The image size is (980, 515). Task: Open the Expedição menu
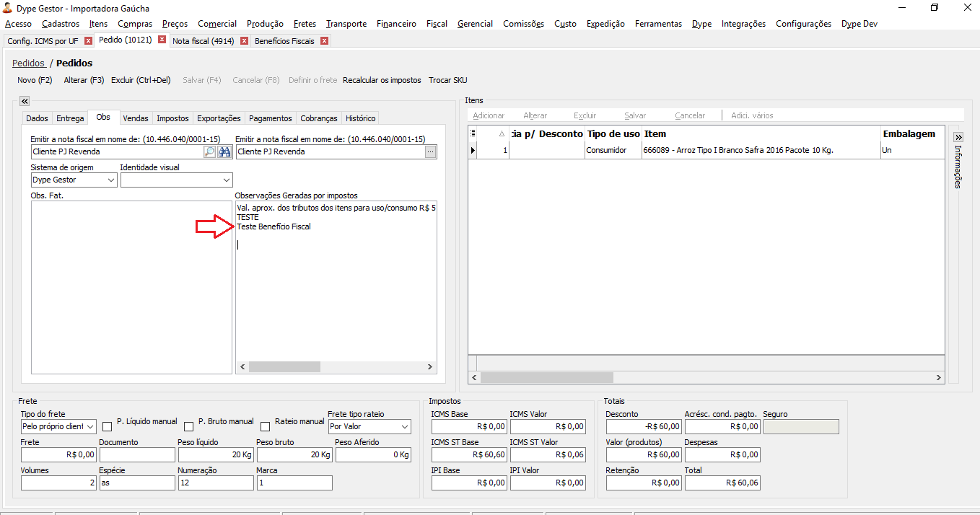click(605, 24)
